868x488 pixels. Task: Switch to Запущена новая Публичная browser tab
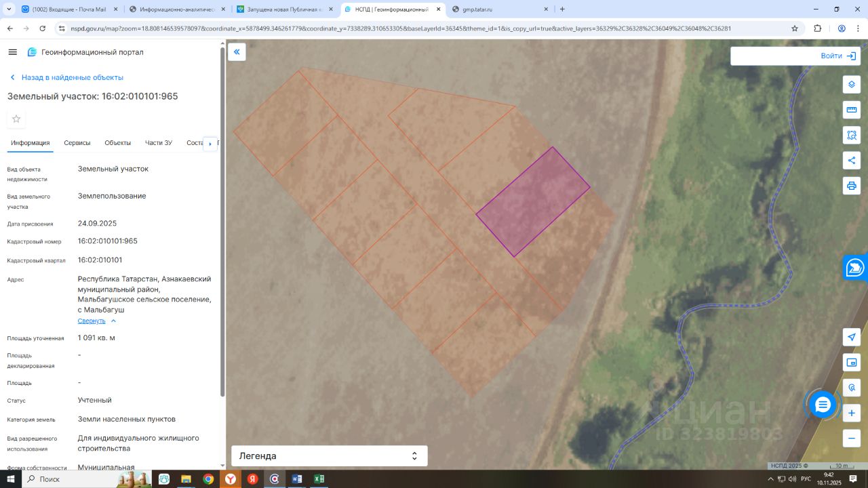pyautogui.click(x=283, y=9)
